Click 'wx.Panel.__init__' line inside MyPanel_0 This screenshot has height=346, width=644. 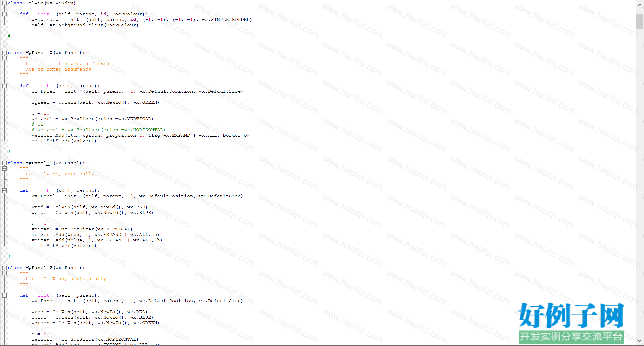coord(137,91)
